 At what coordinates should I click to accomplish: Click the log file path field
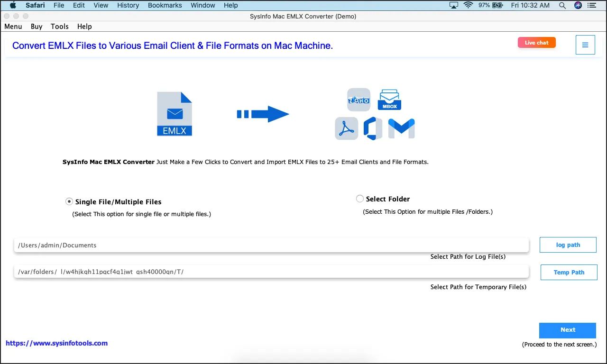tap(271, 245)
